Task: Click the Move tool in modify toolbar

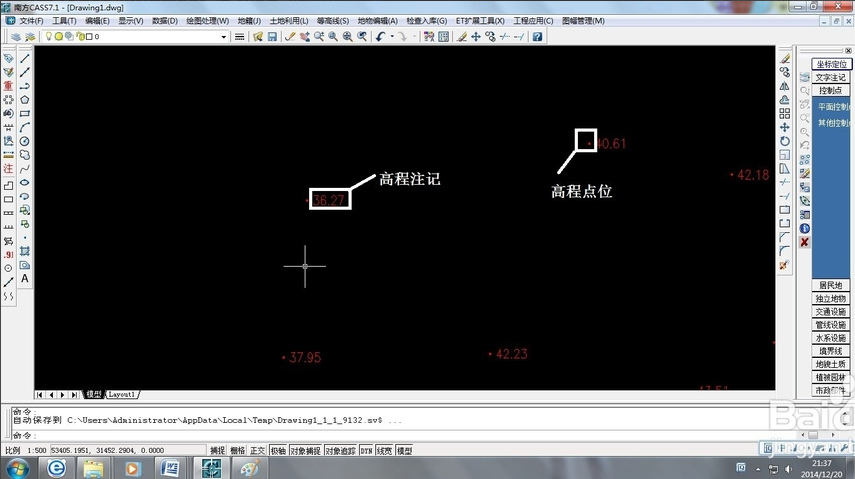Action: (784, 127)
